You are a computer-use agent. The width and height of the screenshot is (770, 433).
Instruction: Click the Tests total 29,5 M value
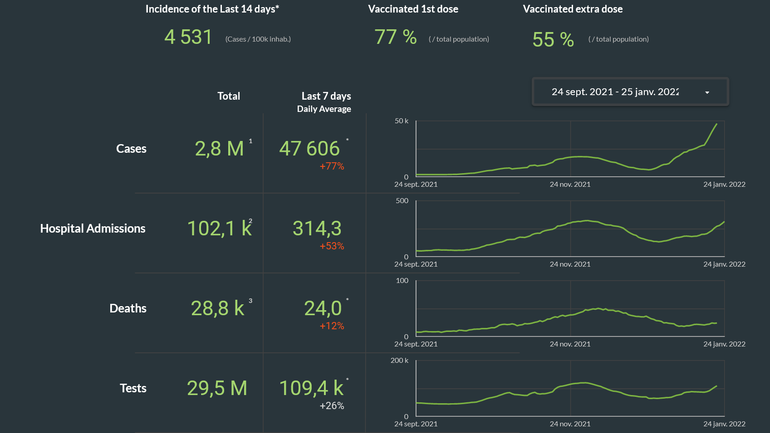tap(217, 388)
